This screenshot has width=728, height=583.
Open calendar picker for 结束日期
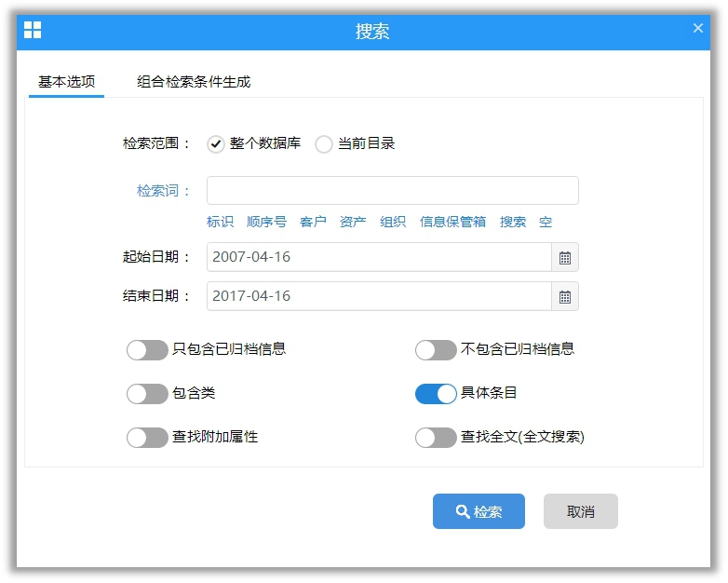pyautogui.click(x=564, y=296)
